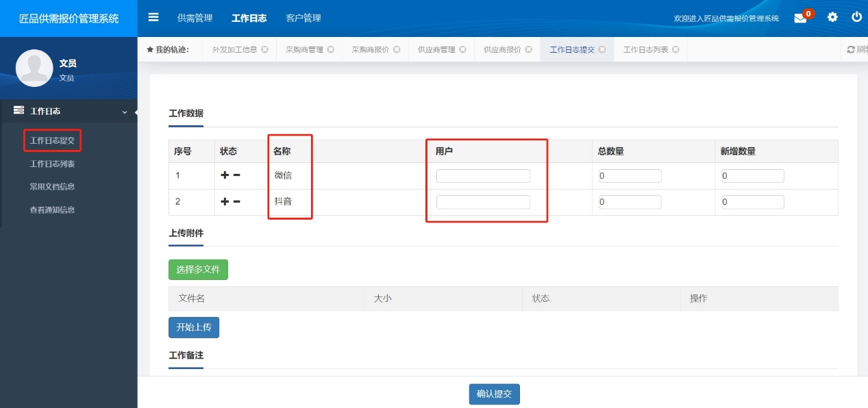Select 工作日志提交 in sidebar
This screenshot has width=868, height=408.
pos(52,141)
